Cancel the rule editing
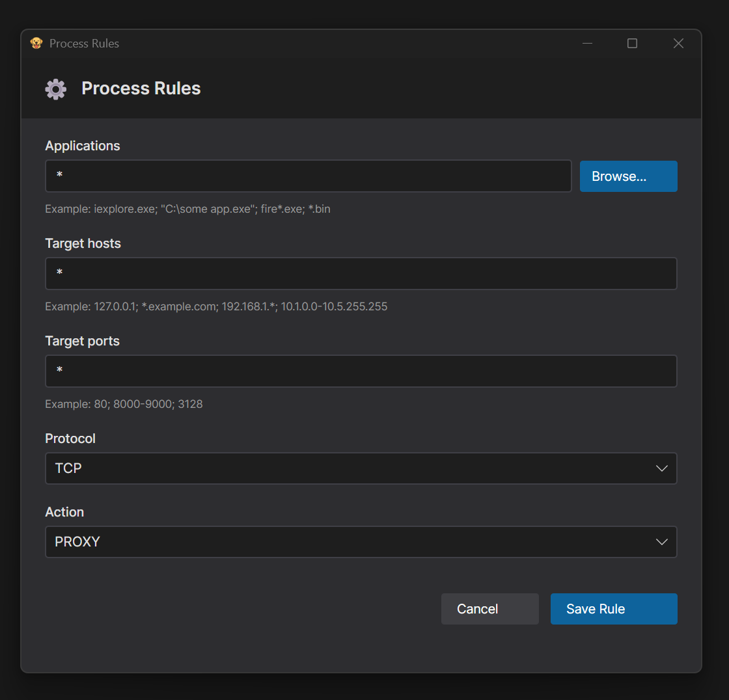Image resolution: width=729 pixels, height=700 pixels. tap(490, 609)
